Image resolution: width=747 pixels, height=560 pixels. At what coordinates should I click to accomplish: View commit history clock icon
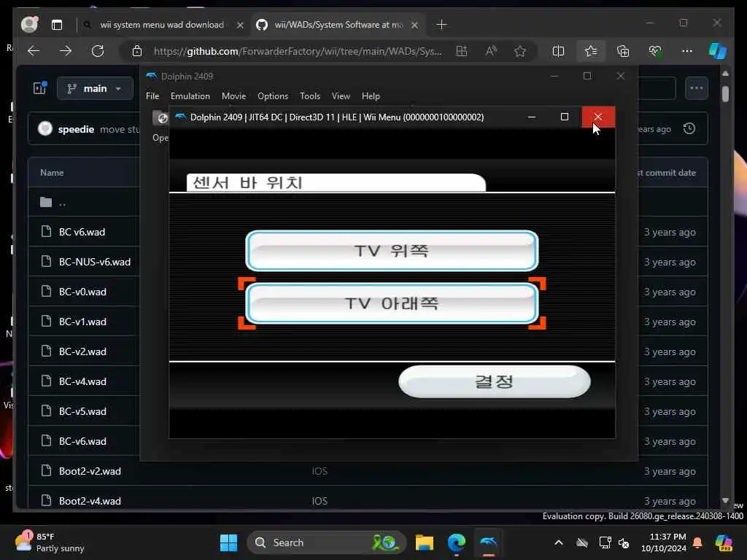[x=689, y=128]
